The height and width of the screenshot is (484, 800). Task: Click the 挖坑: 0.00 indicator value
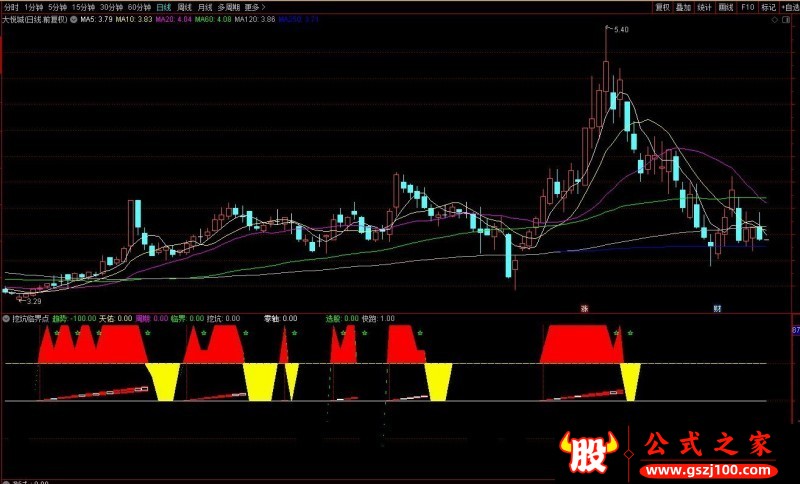[223, 319]
